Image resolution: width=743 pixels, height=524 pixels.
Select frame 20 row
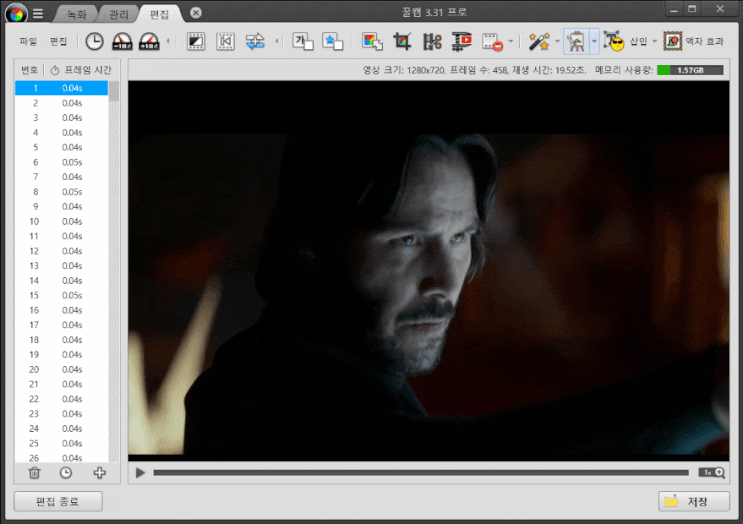click(x=62, y=369)
